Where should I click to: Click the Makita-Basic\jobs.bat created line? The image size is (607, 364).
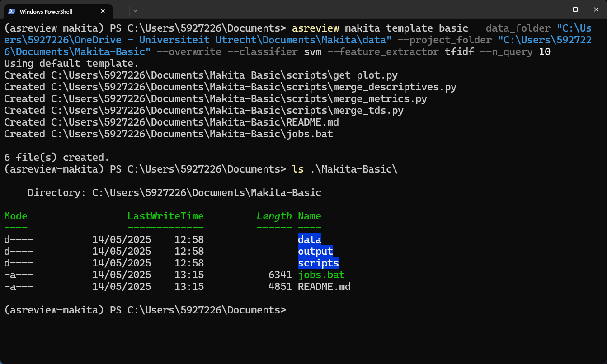[169, 134]
